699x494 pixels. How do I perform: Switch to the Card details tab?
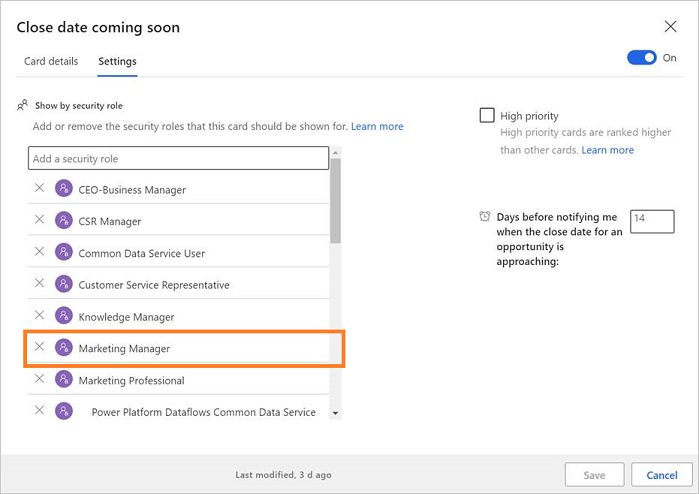[51, 62]
